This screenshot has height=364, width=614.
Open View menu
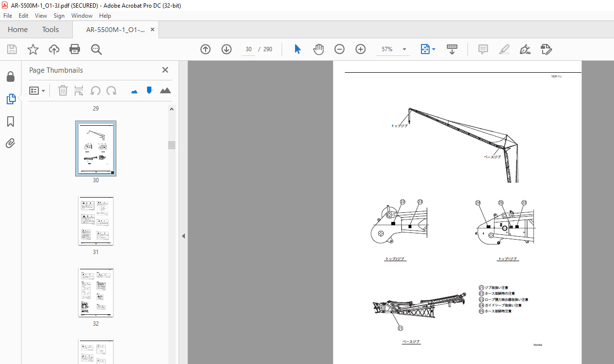(x=41, y=16)
